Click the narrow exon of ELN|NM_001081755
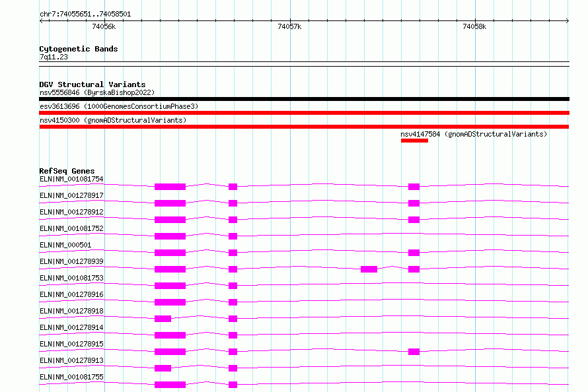 tap(233, 385)
